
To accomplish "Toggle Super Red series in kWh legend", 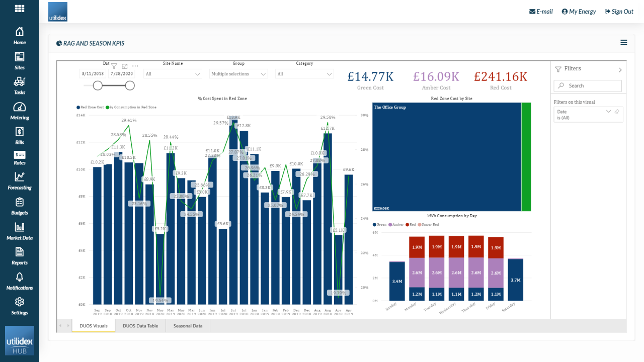I will [x=430, y=224].
